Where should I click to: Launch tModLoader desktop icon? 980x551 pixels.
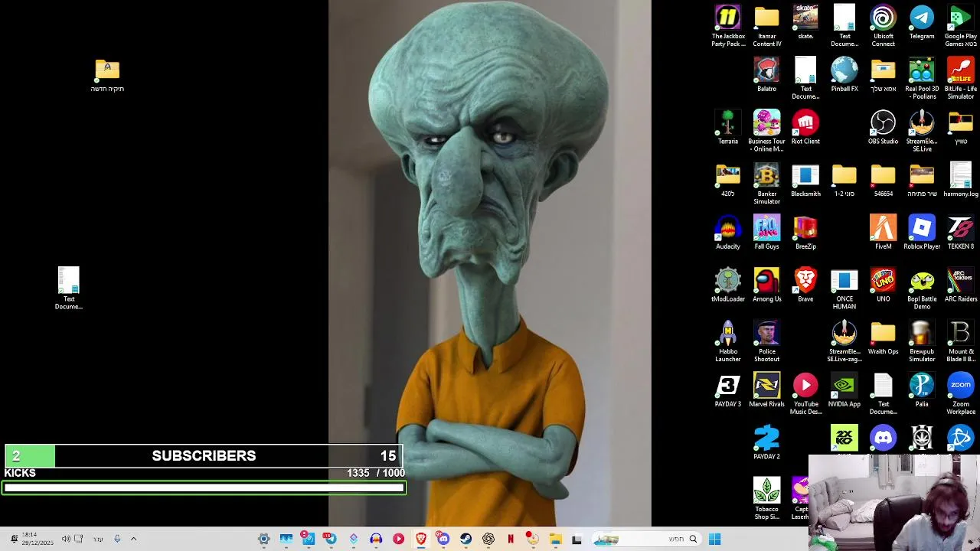[728, 285]
